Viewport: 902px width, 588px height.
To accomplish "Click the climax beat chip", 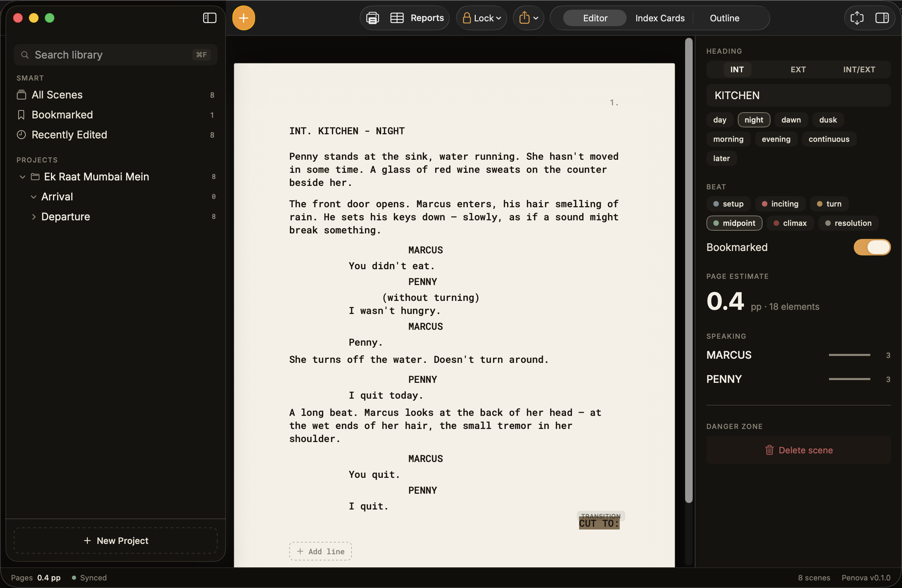I will coord(790,223).
